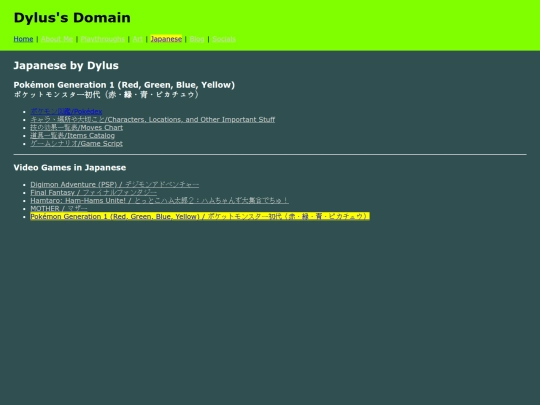Visit the Art section link
Image resolution: width=540 pixels, height=405 pixels.
(137, 39)
